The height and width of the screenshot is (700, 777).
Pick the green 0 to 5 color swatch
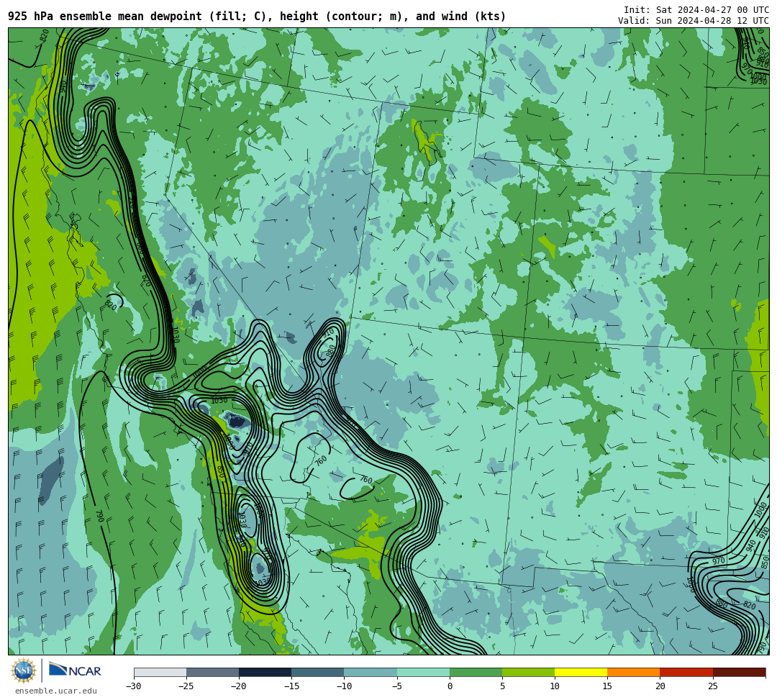[x=476, y=672]
